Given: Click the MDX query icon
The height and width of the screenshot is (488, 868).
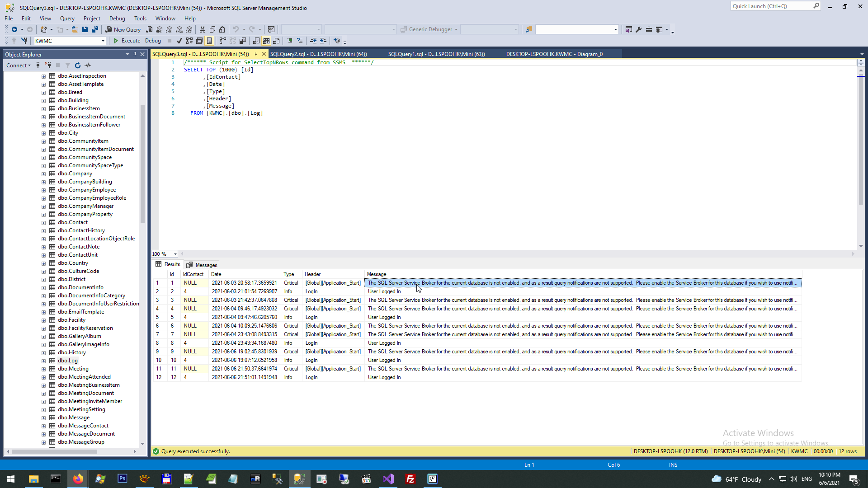Looking at the screenshot, I should (x=159, y=29).
